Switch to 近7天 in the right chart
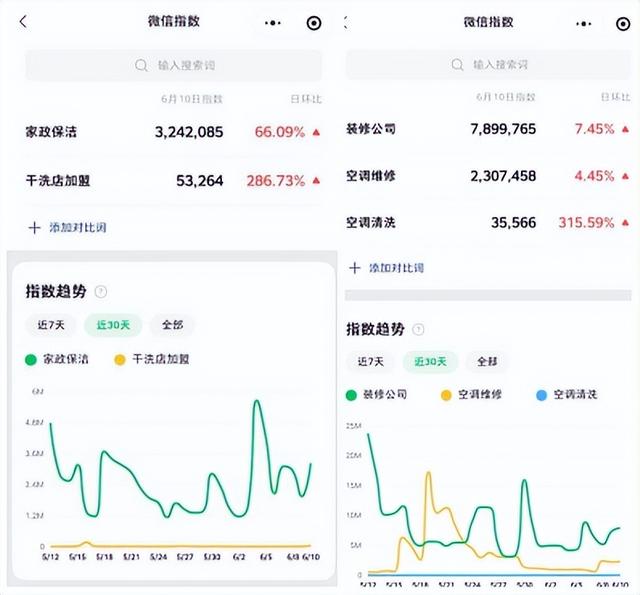Viewport: 640px width, 595px height. point(369,361)
